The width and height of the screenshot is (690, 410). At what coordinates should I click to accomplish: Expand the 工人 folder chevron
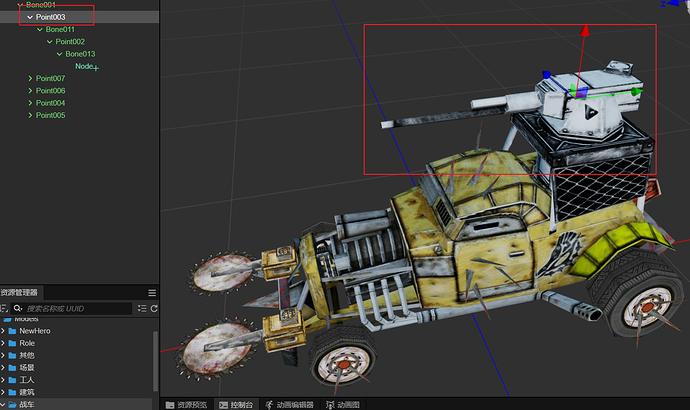pyautogui.click(x=3, y=380)
